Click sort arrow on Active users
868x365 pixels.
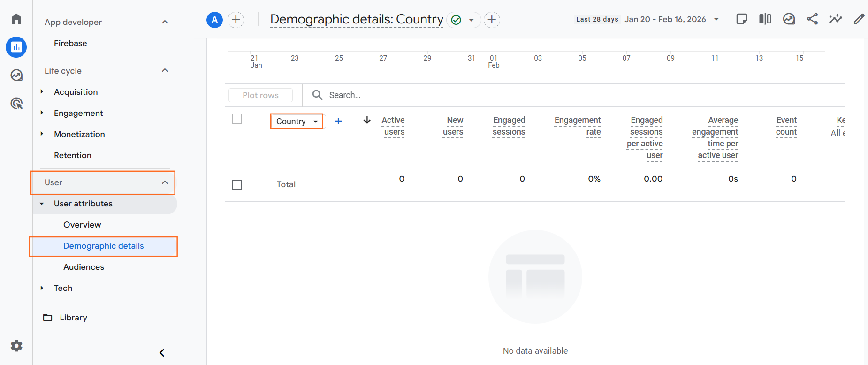coord(367,120)
